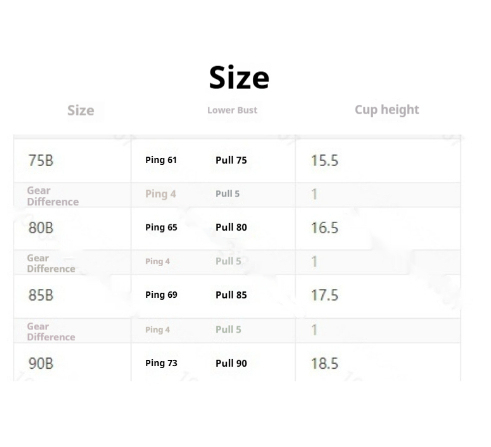Select the Pull 80 value

tap(231, 227)
